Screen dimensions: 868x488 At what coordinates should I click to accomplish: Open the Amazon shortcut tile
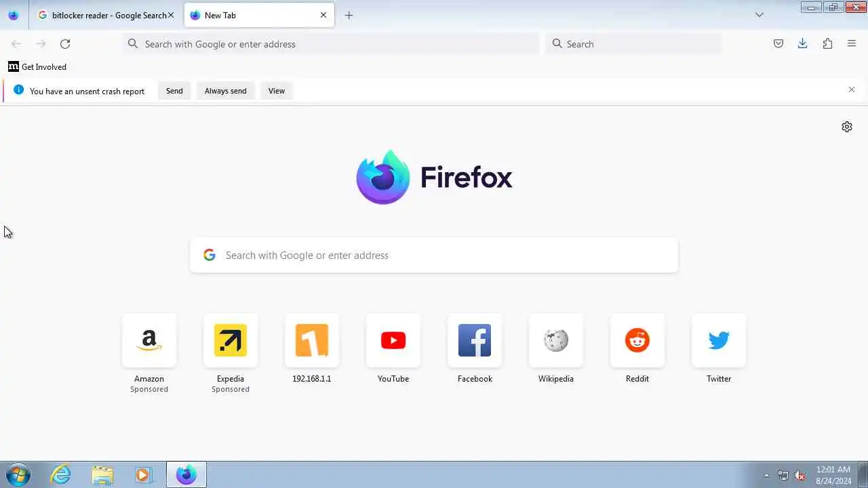(x=149, y=340)
